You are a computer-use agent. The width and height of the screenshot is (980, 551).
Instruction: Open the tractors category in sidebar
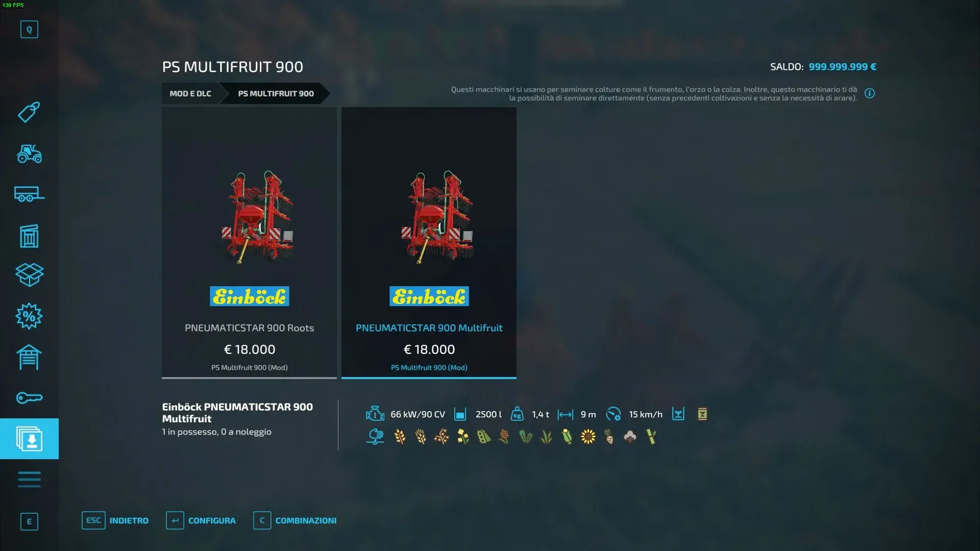tap(29, 154)
